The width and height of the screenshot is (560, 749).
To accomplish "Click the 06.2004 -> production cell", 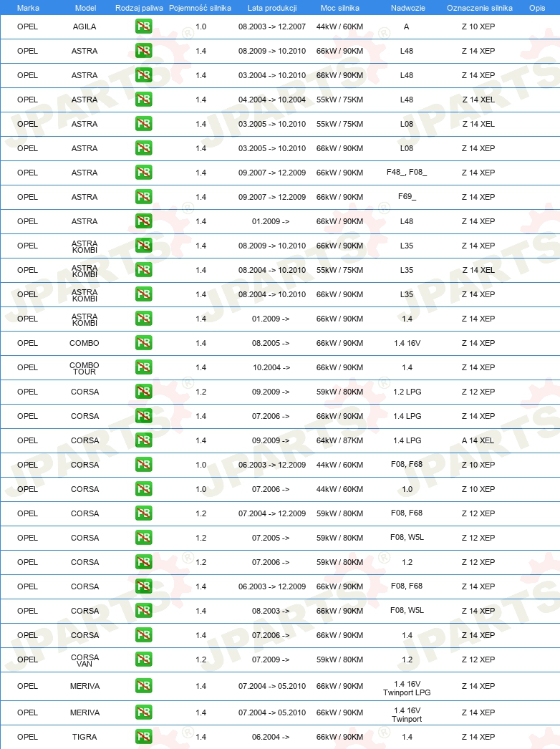I will click(x=271, y=737).
